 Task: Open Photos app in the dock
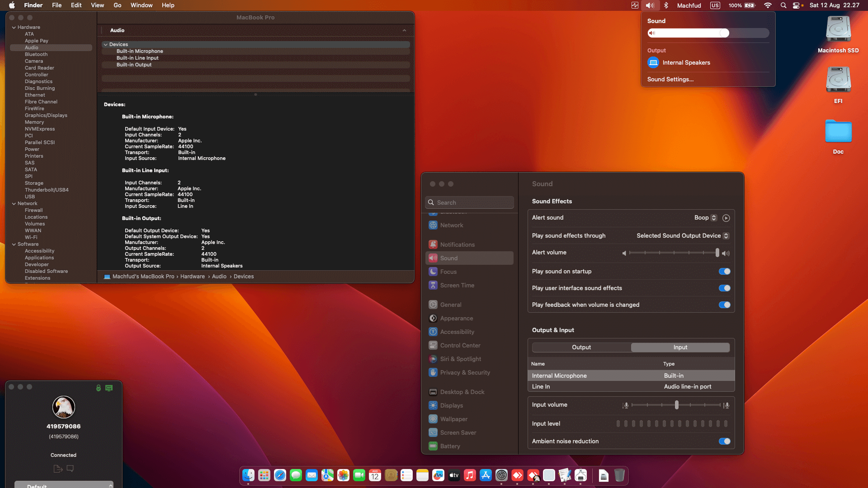click(343, 475)
